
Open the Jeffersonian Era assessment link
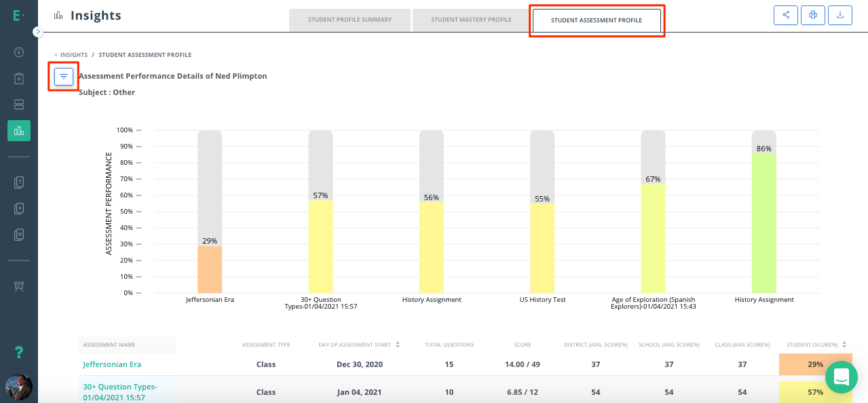pos(111,364)
